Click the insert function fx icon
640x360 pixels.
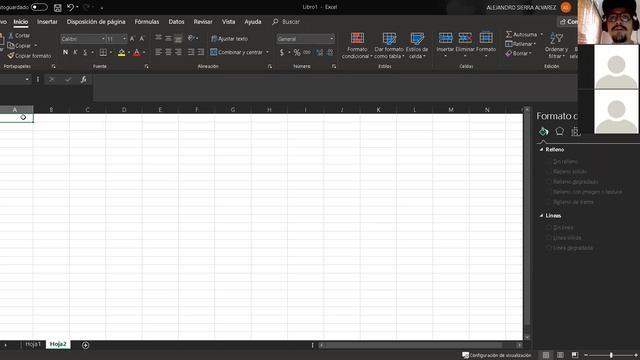83,79
